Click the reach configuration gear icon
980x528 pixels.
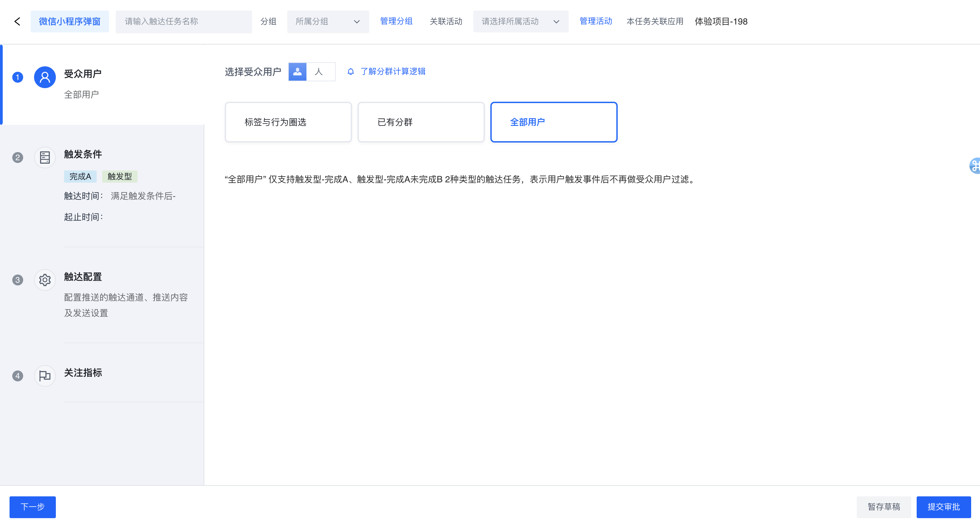click(x=45, y=280)
